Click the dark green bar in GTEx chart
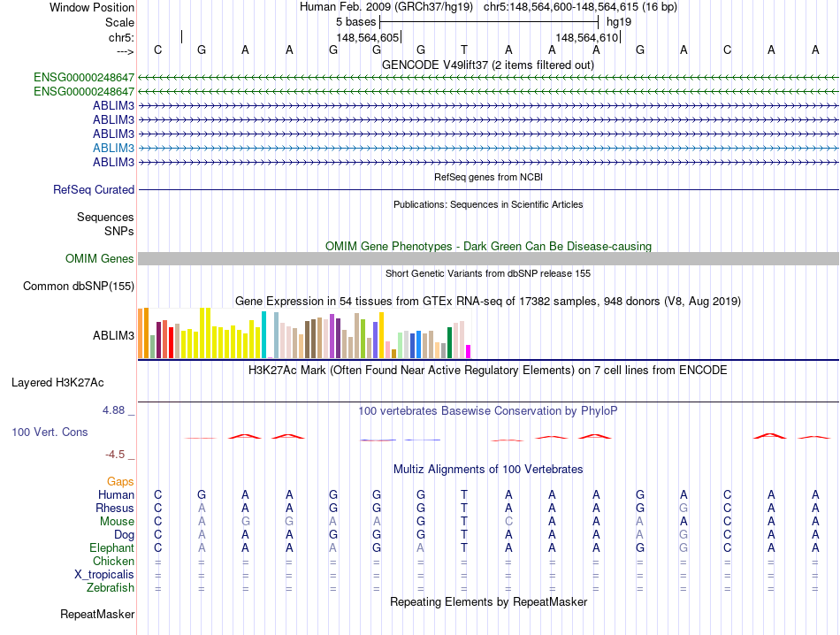The width and height of the screenshot is (840, 635). (x=449, y=342)
